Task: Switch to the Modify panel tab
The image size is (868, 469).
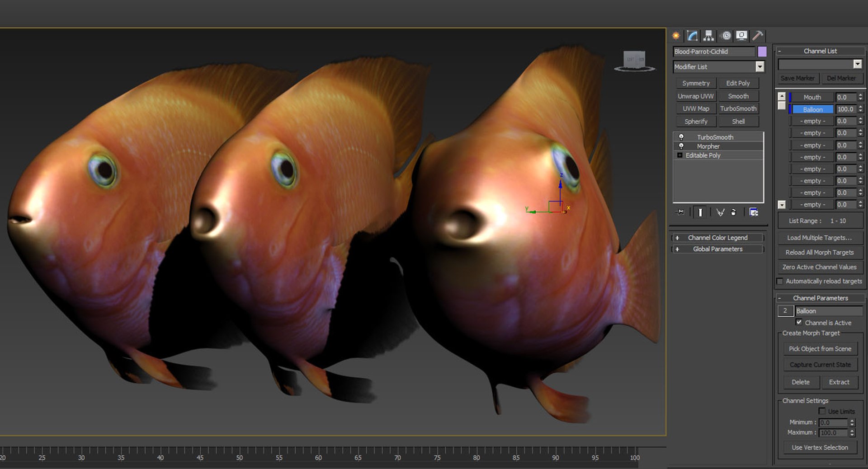Action: [692, 36]
